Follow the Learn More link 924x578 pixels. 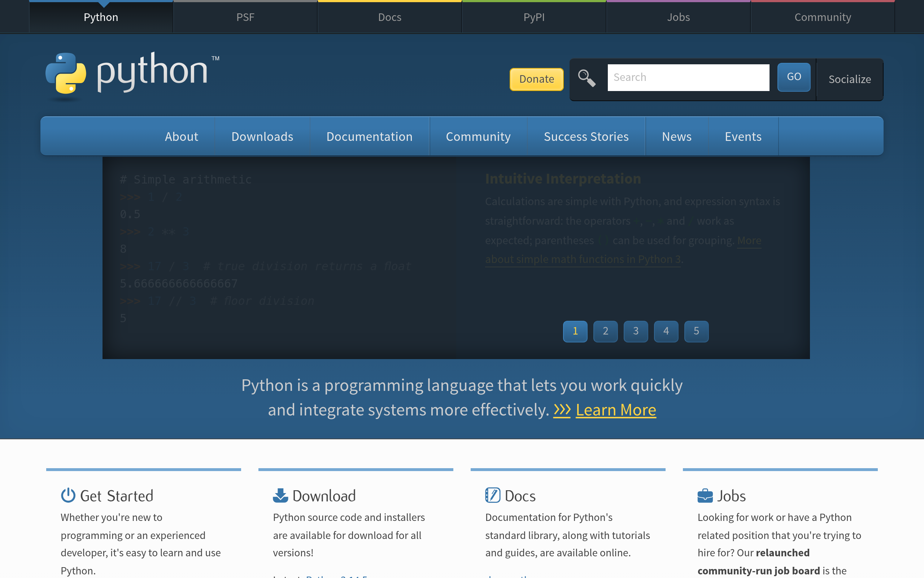[616, 410]
